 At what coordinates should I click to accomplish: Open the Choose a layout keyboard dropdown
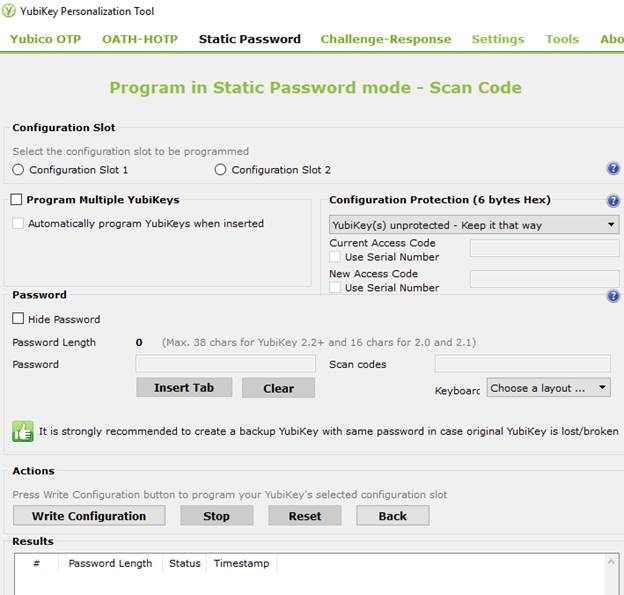click(x=548, y=388)
